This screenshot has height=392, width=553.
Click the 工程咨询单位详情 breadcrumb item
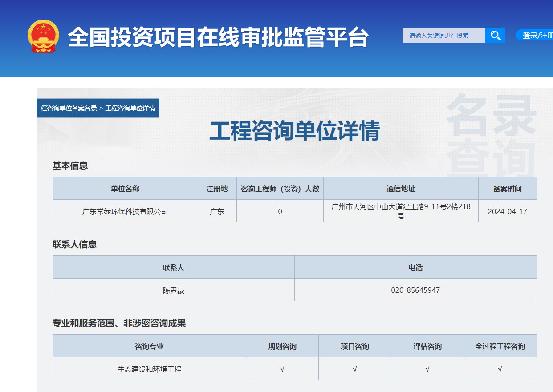coord(130,108)
